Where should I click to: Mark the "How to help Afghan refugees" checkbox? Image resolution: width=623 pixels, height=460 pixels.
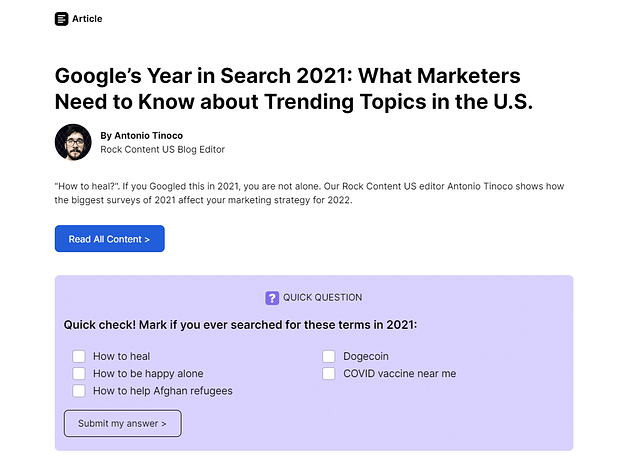79,391
